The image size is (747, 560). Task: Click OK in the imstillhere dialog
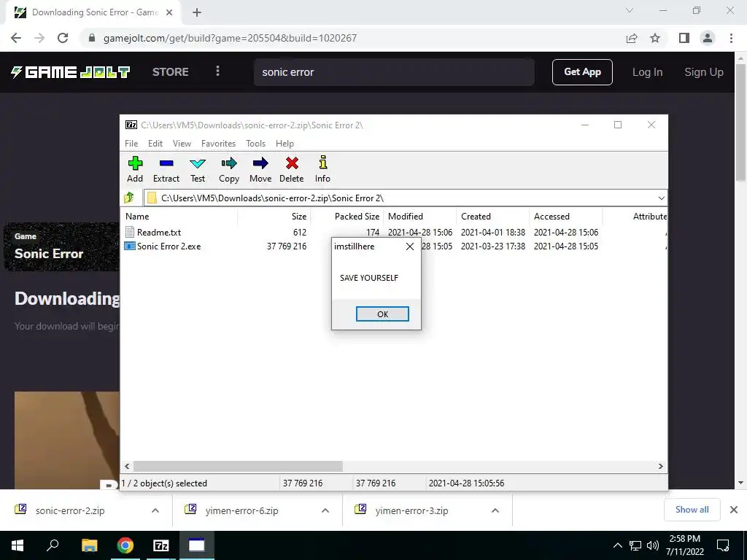[382, 314]
